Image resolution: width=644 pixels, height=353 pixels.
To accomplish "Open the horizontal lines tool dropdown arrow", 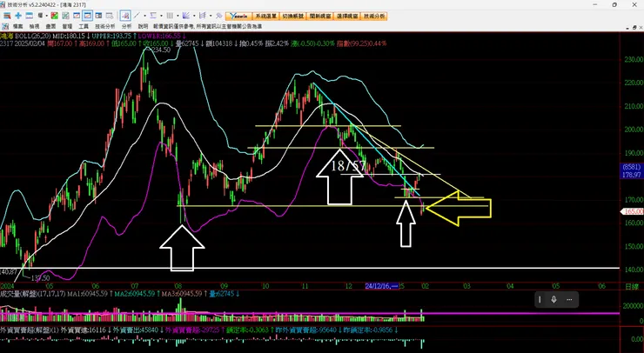I will [161, 16].
